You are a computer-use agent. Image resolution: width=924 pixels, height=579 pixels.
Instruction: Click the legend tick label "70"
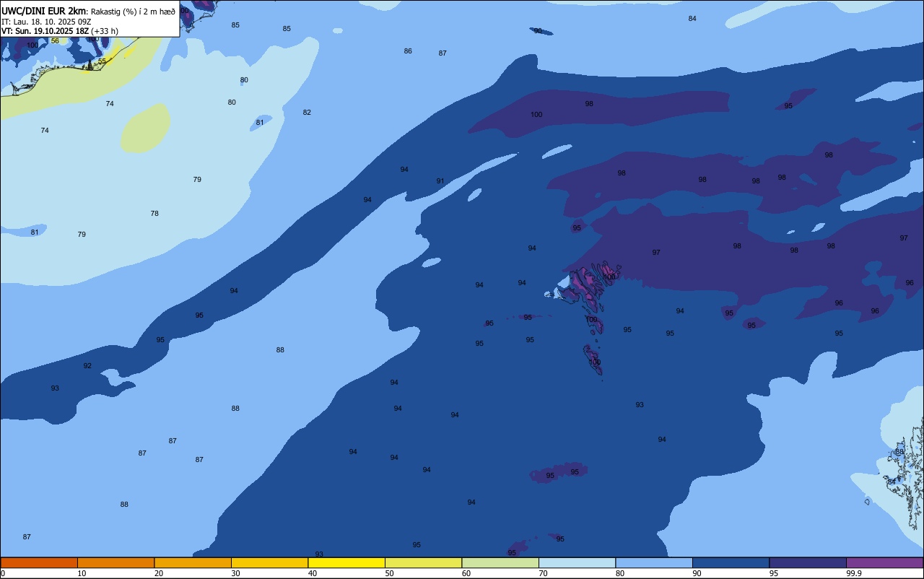[543, 573]
